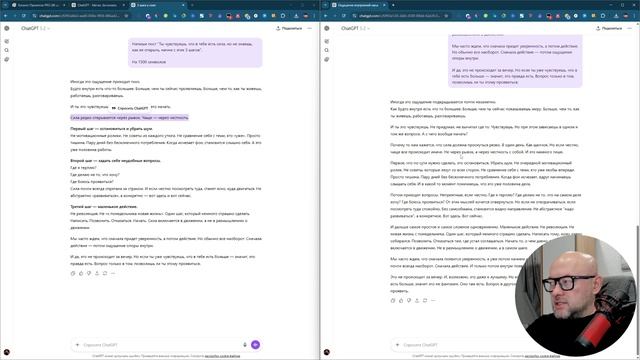Open three-dot conversation menu in left window
The image size is (640, 360).
pyautogui.click(x=309, y=28)
